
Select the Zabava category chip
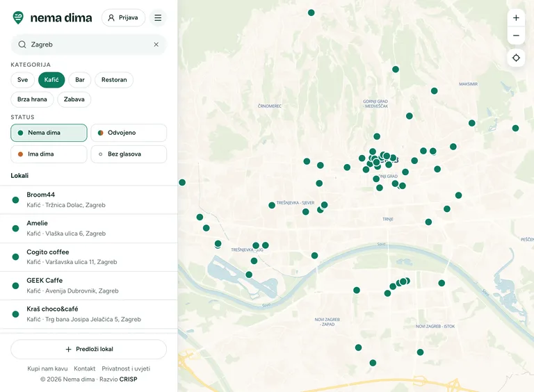pyautogui.click(x=74, y=99)
